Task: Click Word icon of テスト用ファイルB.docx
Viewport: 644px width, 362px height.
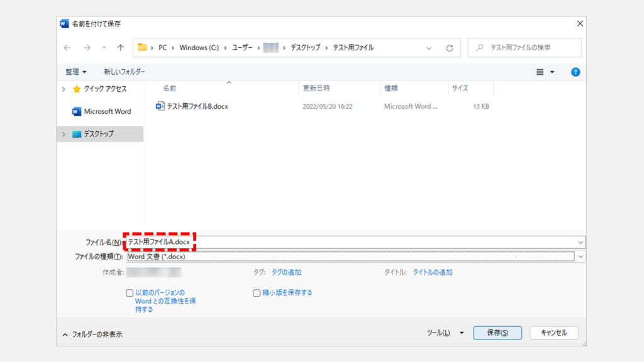Action: click(160, 106)
